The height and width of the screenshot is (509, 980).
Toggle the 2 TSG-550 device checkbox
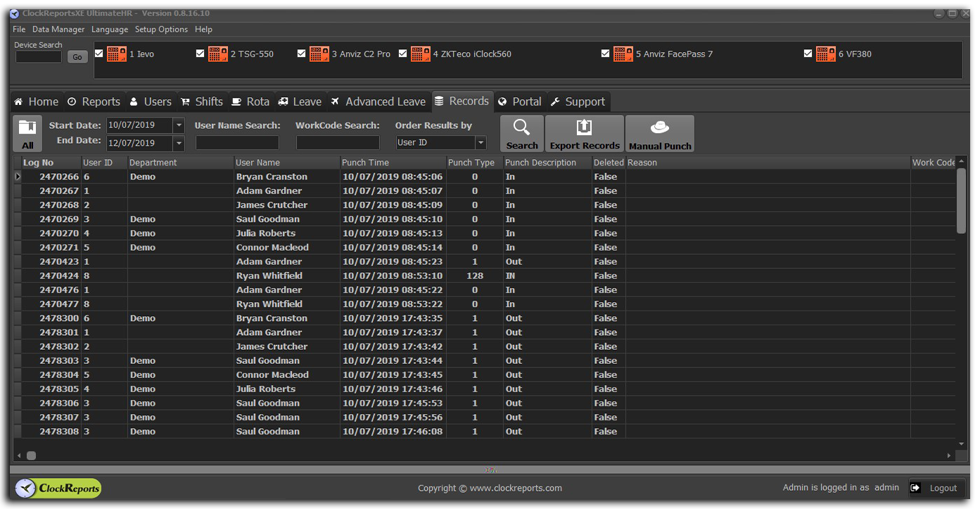pyautogui.click(x=201, y=54)
